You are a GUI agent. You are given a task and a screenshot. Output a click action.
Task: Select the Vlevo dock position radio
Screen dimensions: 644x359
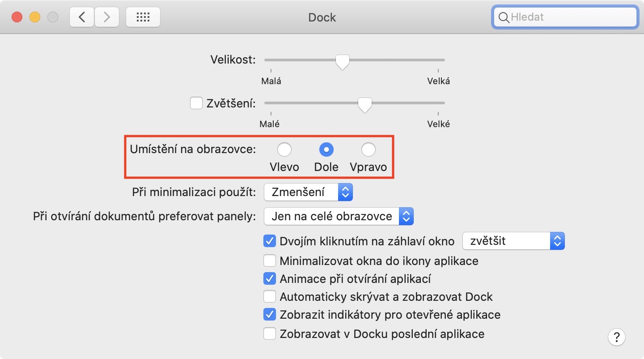(x=284, y=150)
